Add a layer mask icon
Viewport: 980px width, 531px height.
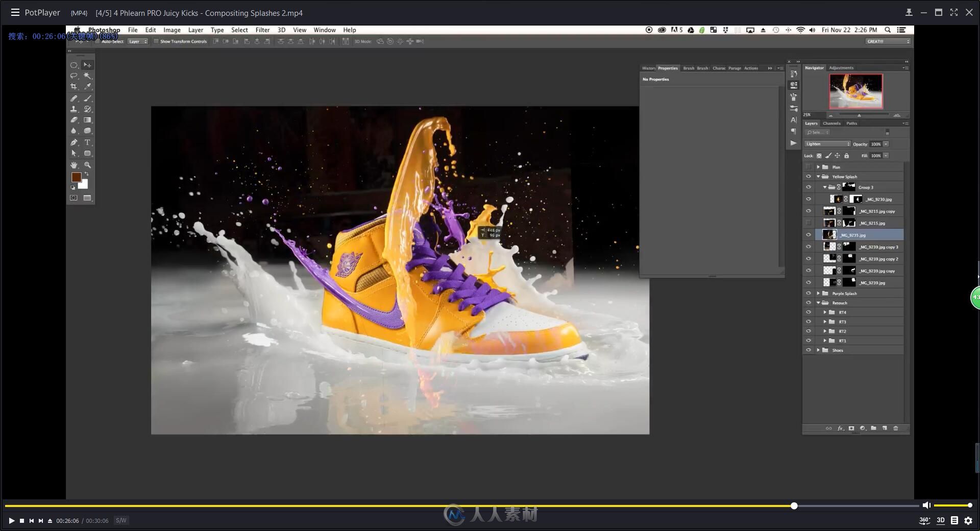coord(851,428)
